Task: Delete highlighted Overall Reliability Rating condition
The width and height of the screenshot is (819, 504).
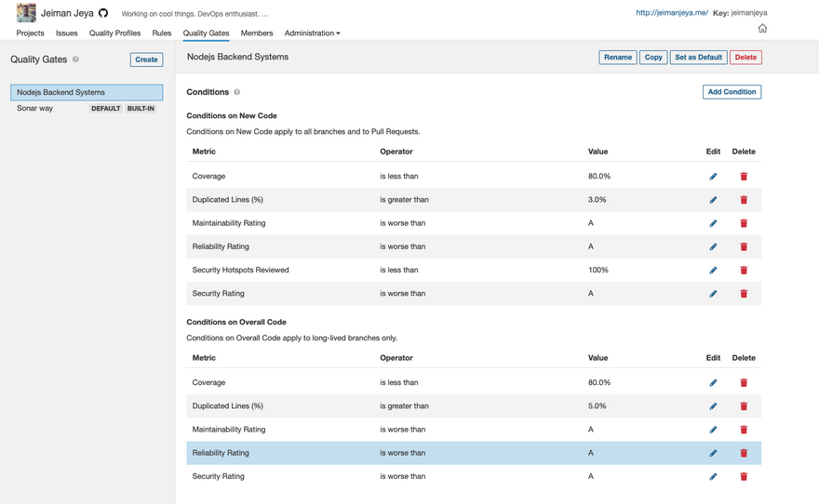Action: coord(744,454)
